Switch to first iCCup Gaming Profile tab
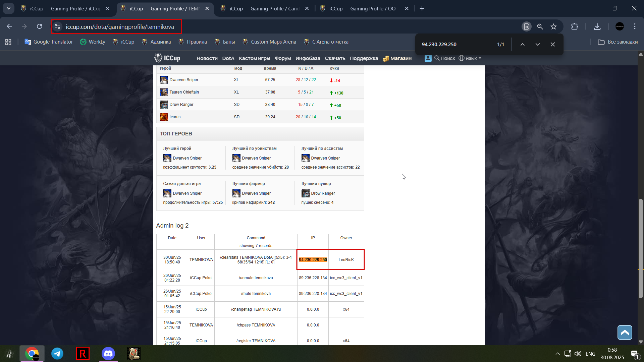Screen dimensions: 644x362 coord(65,9)
